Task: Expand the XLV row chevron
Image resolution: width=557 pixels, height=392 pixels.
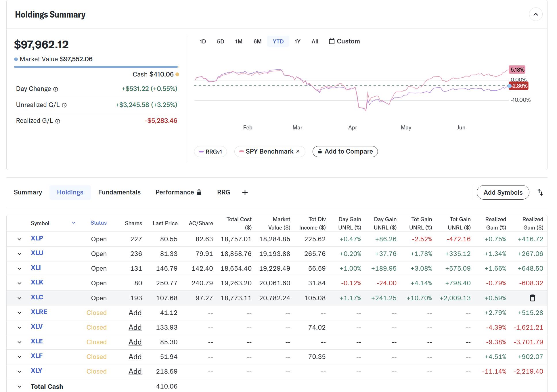Action: coord(19,327)
